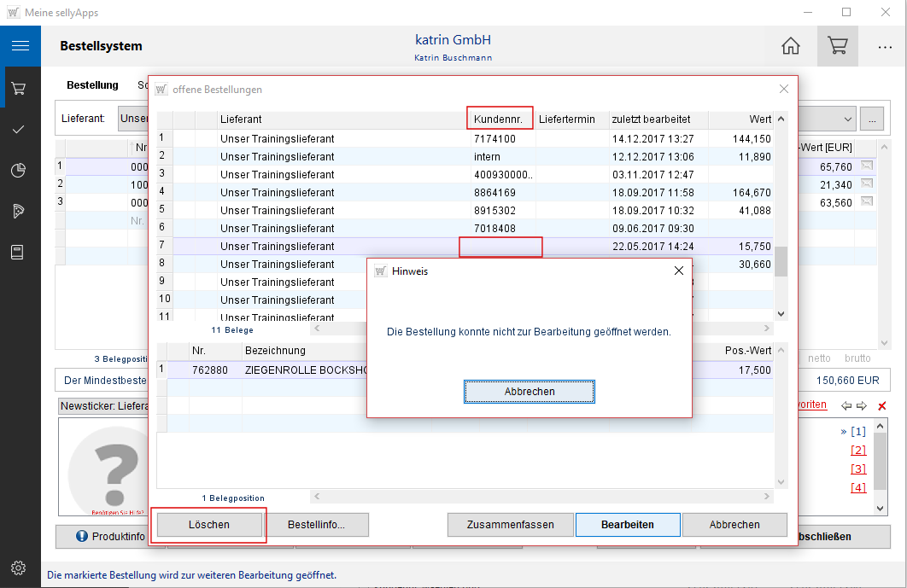
Task: Click the Bearbeiten button
Action: coord(627,525)
